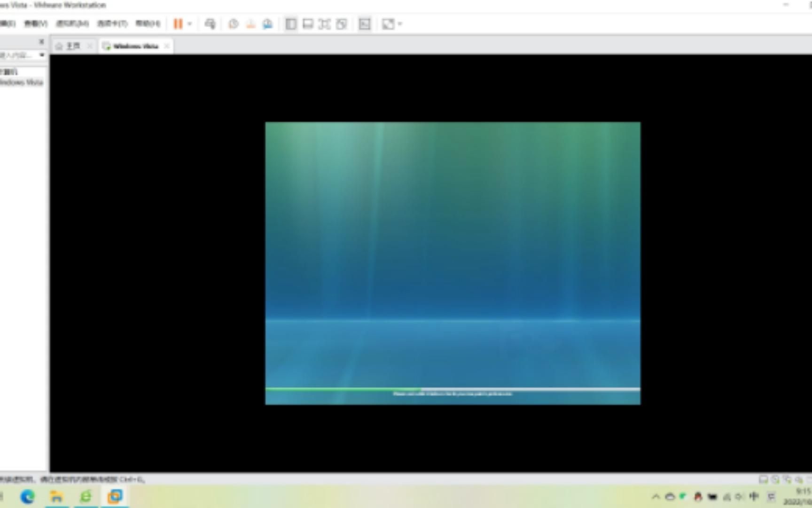Image resolution: width=812 pixels, height=508 pixels.
Task: Click the VMware Workstation taskbar icon
Action: pyautogui.click(x=115, y=496)
